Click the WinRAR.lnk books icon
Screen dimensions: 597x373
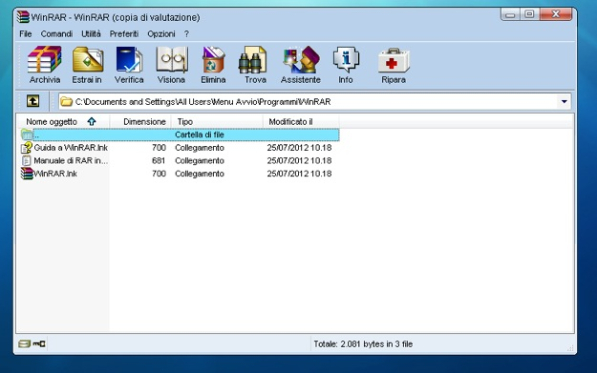click(27, 174)
